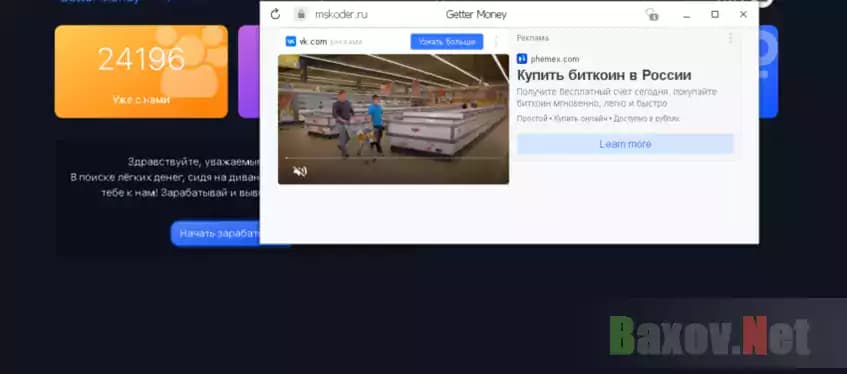Click the headline 'Купить биткоин в России'
Viewport: 847px width, 374px height.
click(x=604, y=75)
